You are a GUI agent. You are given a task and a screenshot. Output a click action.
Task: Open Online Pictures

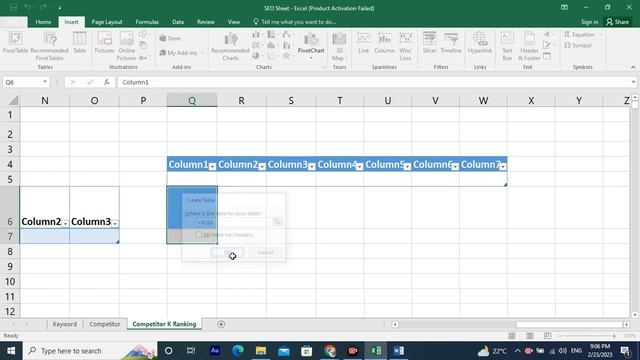[x=127, y=46]
